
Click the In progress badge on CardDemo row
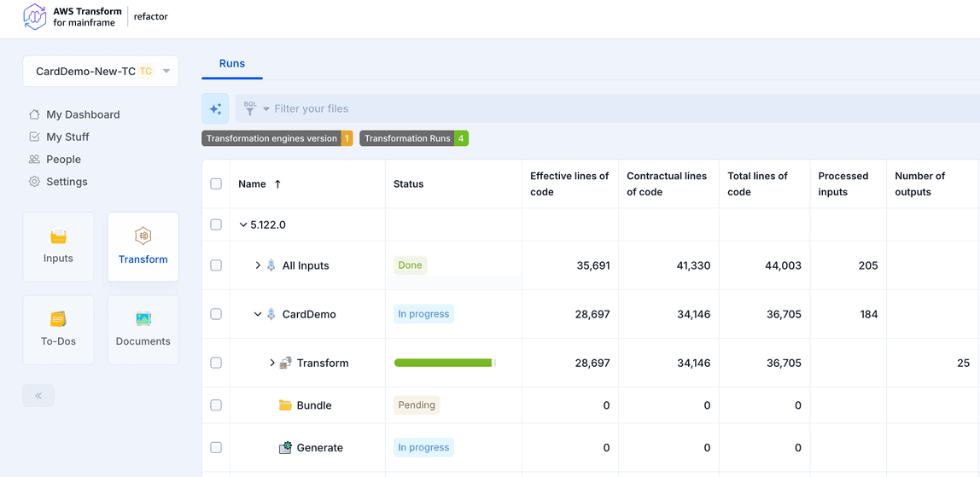point(423,314)
